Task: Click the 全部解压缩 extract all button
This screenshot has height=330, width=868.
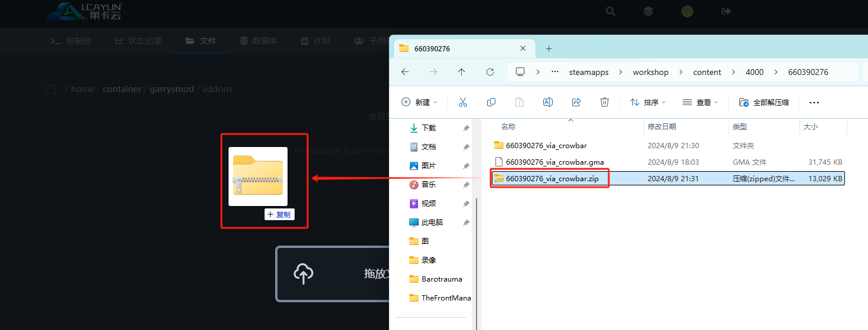Action: point(763,102)
